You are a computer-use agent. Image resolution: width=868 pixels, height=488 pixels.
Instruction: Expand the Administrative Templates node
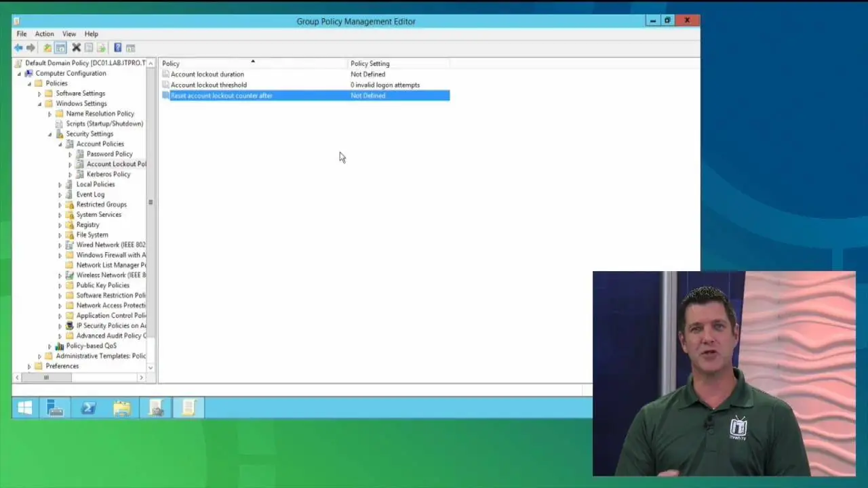(39, 356)
